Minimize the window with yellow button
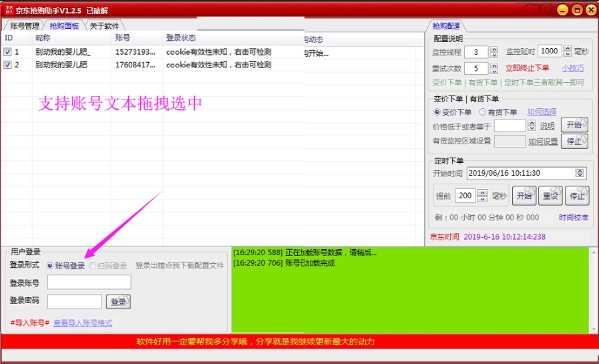Viewport: 599px width, 364px height. click(562, 10)
